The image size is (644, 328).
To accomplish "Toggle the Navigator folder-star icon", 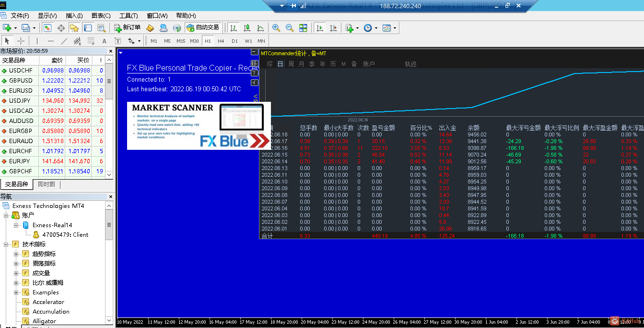I will coord(74,28).
